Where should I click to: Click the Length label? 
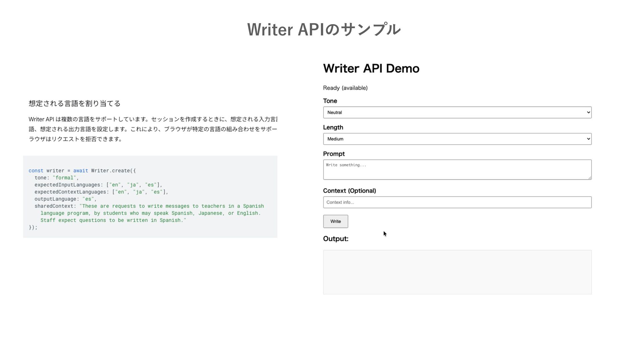coord(333,127)
